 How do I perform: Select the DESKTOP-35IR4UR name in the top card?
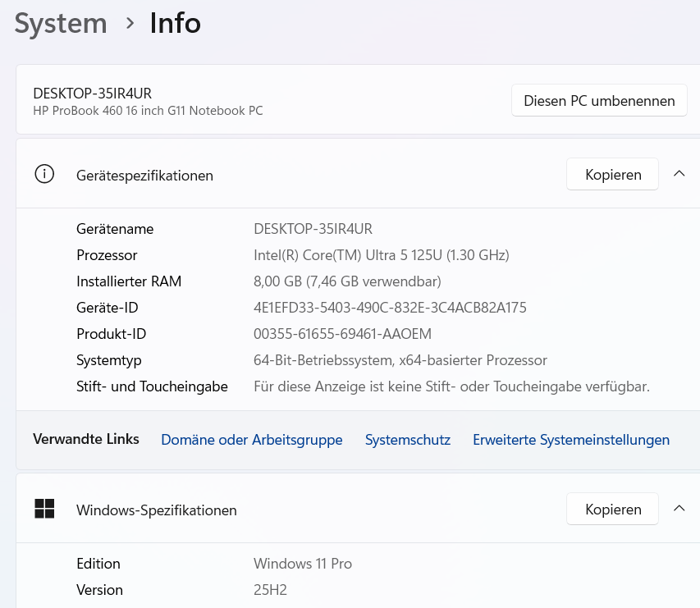[x=93, y=94]
